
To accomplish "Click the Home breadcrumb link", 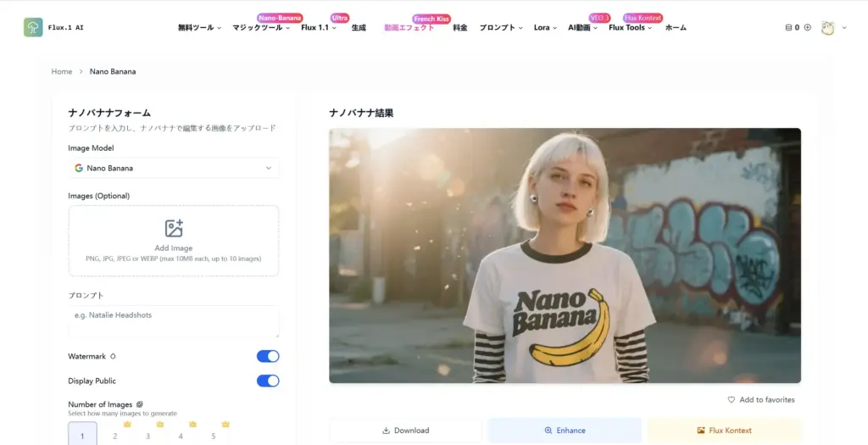I will pyautogui.click(x=61, y=71).
